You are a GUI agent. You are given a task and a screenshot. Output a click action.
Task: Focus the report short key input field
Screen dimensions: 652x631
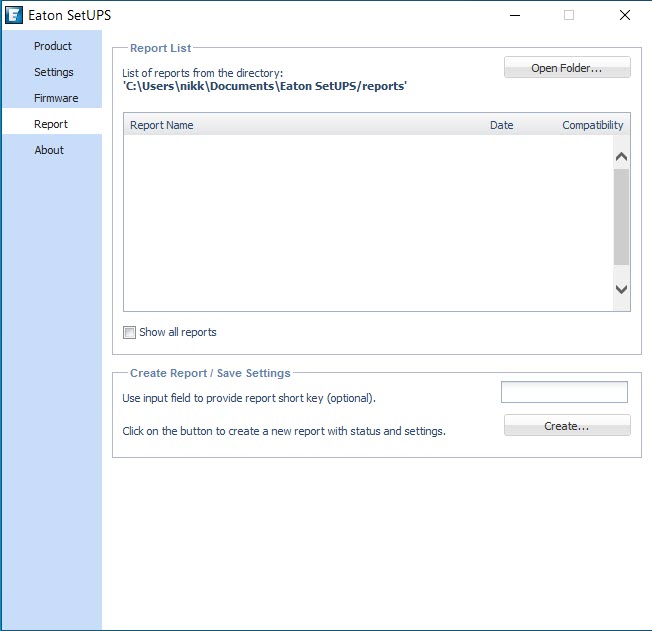click(564, 392)
